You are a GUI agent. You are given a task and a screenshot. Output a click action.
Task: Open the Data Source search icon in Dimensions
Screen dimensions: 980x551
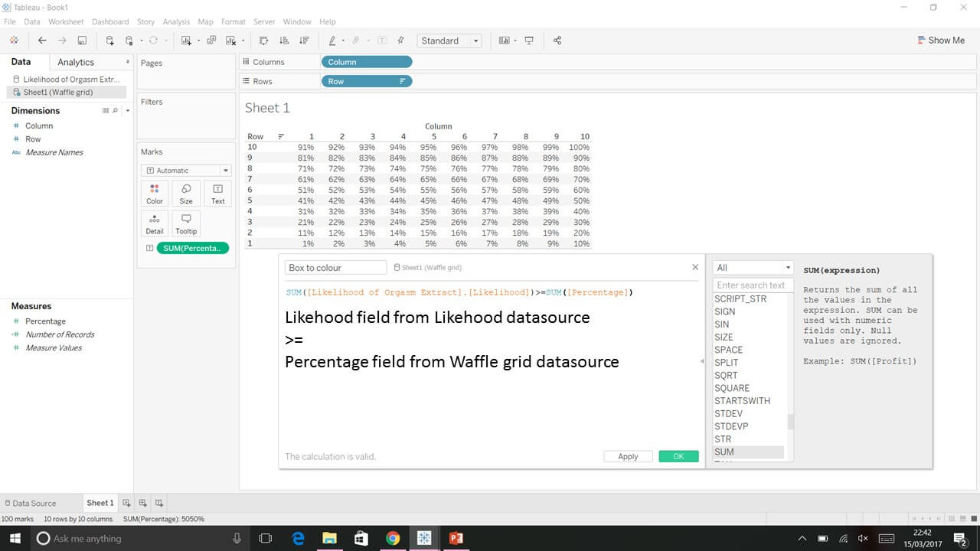tap(115, 111)
